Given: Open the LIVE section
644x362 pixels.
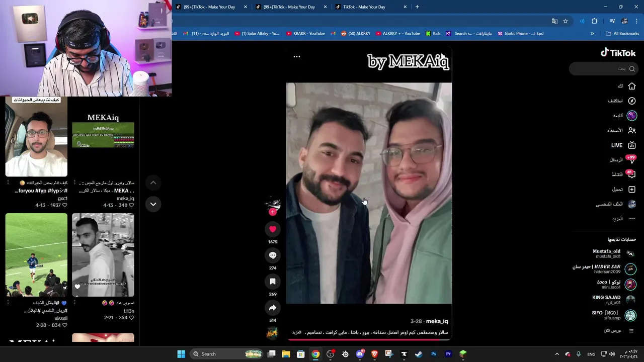Looking at the screenshot, I should pyautogui.click(x=623, y=145).
